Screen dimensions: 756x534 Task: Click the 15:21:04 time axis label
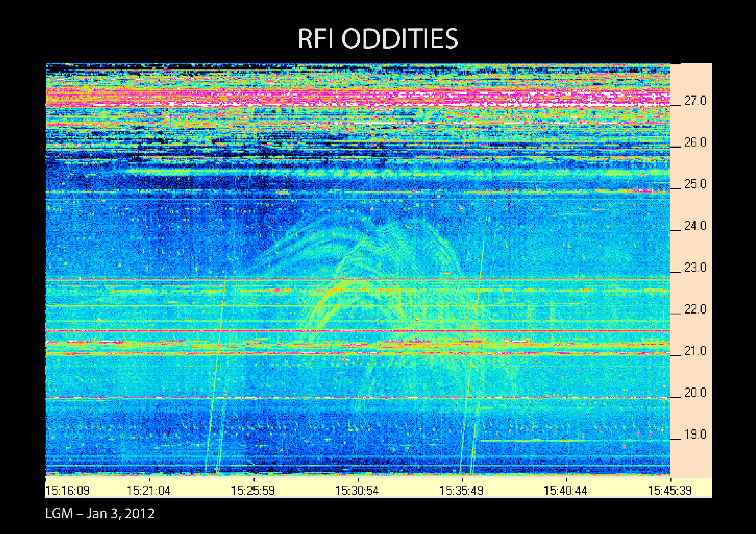tap(149, 490)
